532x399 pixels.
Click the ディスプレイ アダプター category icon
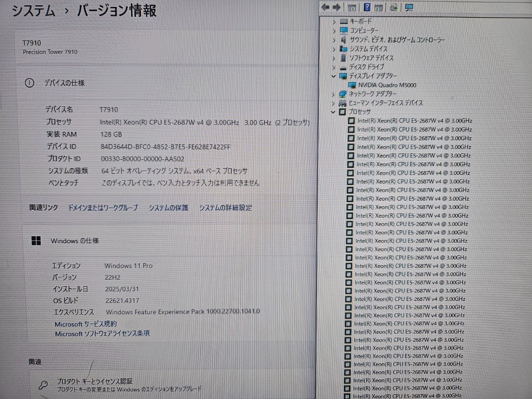343,76
